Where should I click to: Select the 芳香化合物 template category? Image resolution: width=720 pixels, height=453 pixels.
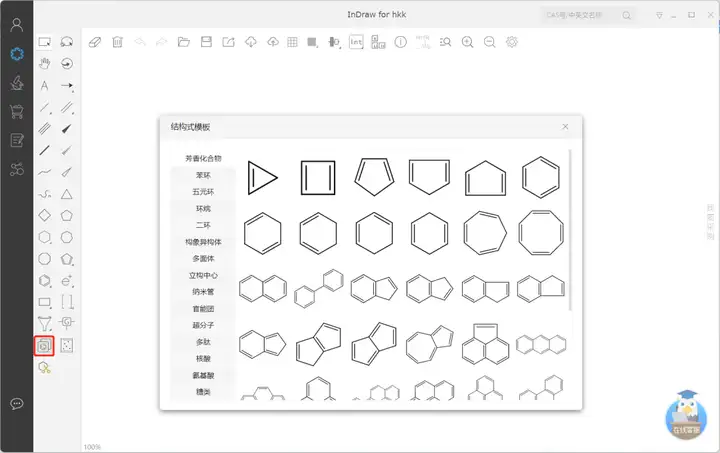(203, 158)
